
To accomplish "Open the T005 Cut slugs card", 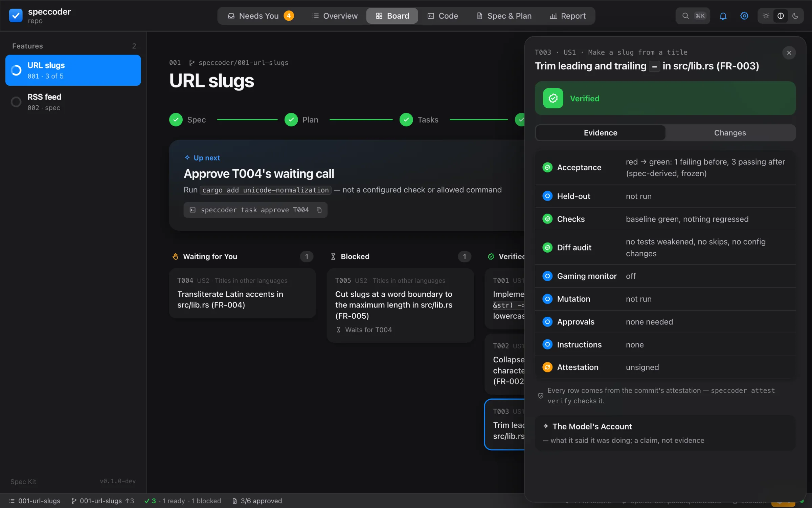I will pos(400,305).
